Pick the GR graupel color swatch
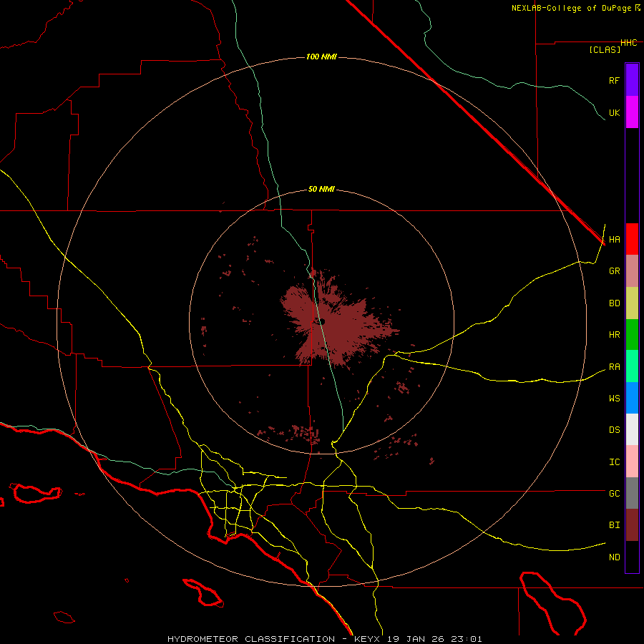The width and height of the screenshot is (644, 644). (632, 270)
